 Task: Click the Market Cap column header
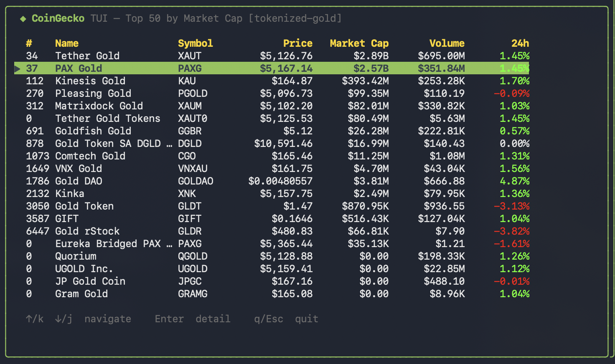click(x=359, y=43)
